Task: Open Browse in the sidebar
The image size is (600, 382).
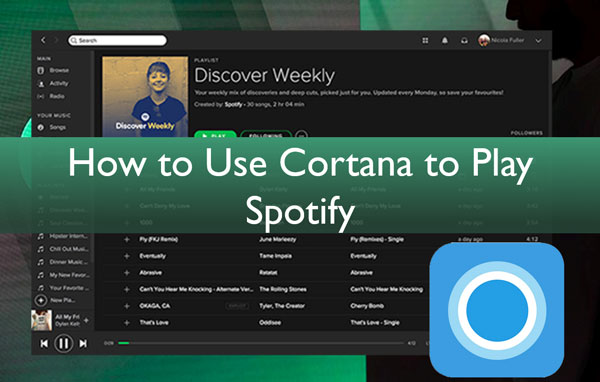Action: [59, 70]
